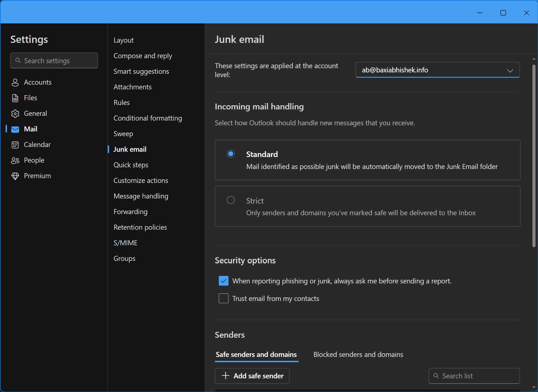Screen dimensions: 538x392
Task: Click the Mail envelope icon
Action: pos(15,129)
